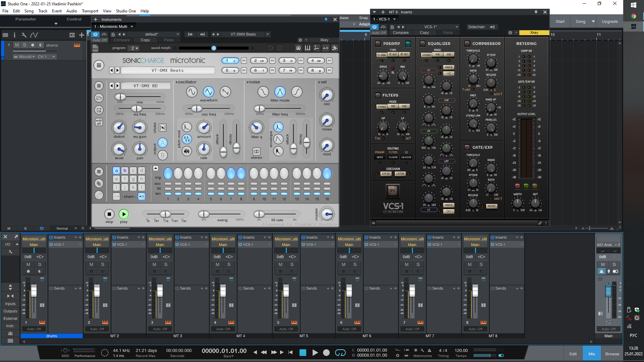This screenshot has height=362, width=644.
Task: Select the wrench tool in track toolbar
Action: 24,35
